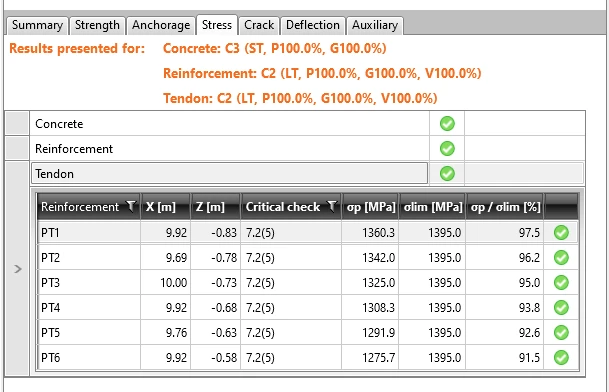This screenshot has width=609, height=392.
Task: Sort by the Reinforcement column header
Action: (89, 207)
